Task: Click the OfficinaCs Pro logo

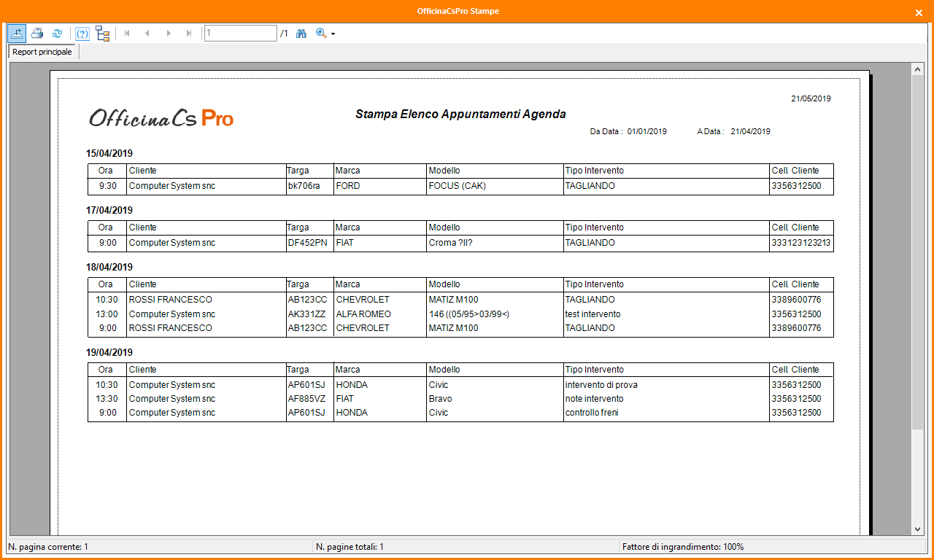Action: [161, 117]
